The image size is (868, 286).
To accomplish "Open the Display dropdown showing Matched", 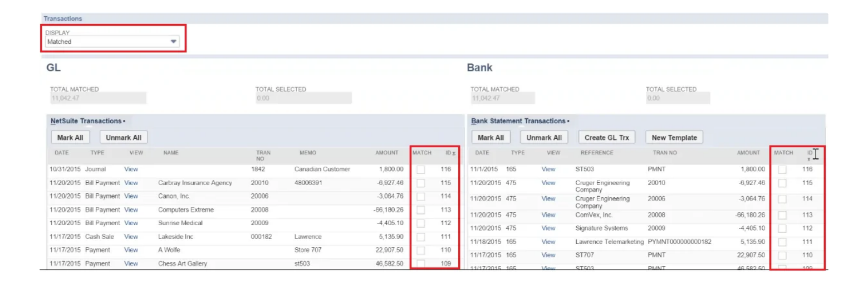I will click(112, 42).
